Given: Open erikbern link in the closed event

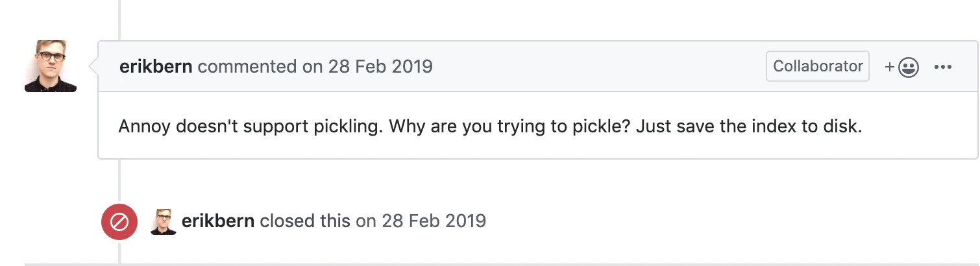Looking at the screenshot, I should (x=218, y=221).
